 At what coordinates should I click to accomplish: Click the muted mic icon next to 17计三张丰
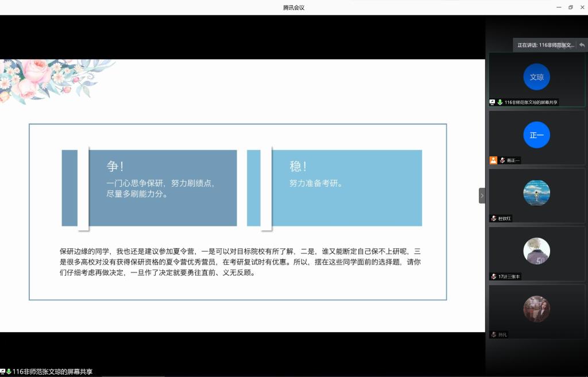point(493,276)
